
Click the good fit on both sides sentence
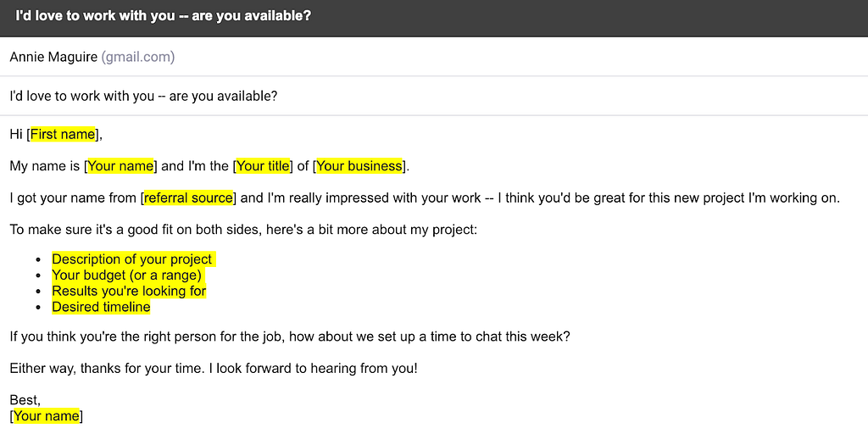243,229
